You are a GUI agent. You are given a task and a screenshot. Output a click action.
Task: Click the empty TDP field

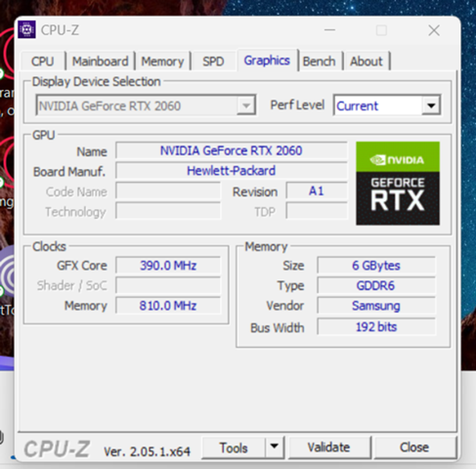coord(317,211)
